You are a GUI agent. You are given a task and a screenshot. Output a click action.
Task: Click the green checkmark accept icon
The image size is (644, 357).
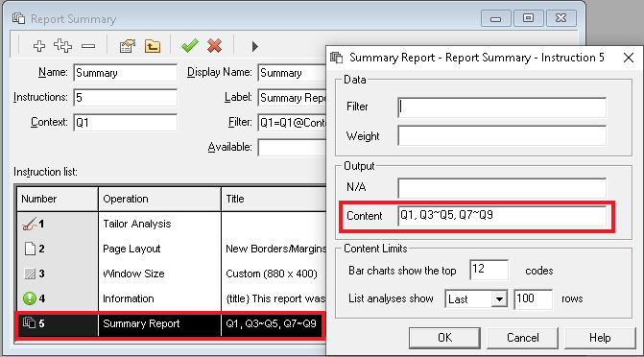(190, 46)
